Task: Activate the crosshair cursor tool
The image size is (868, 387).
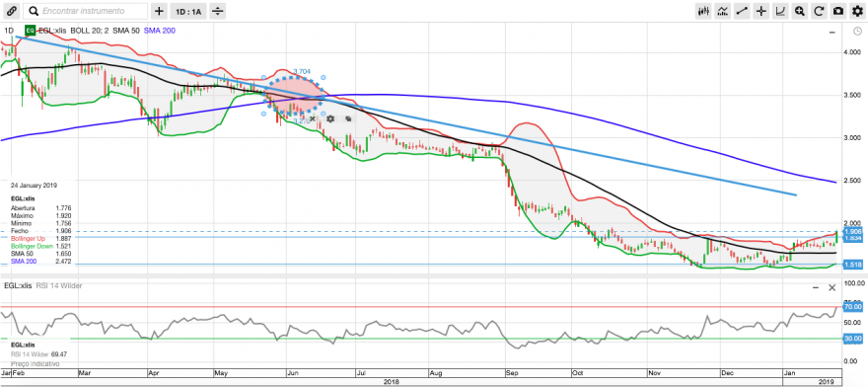Action: [761, 11]
